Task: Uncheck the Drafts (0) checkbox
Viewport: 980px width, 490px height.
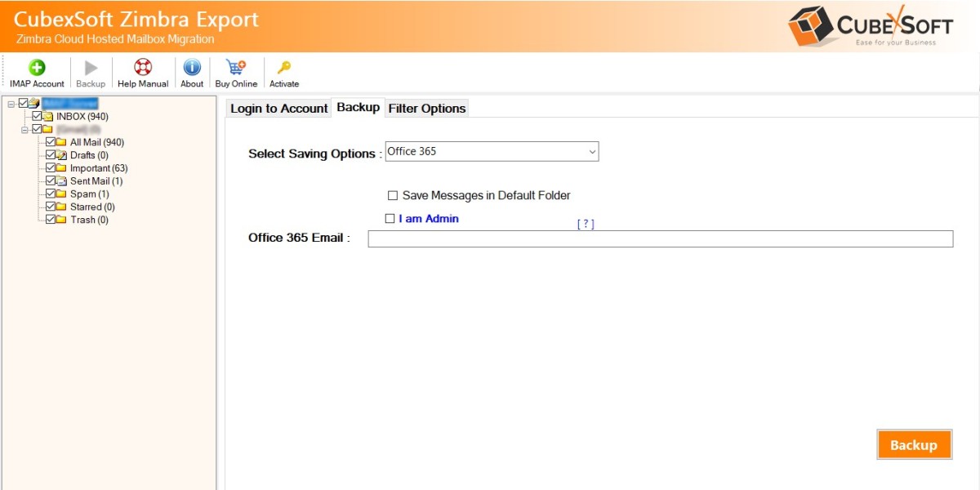Action: point(50,155)
